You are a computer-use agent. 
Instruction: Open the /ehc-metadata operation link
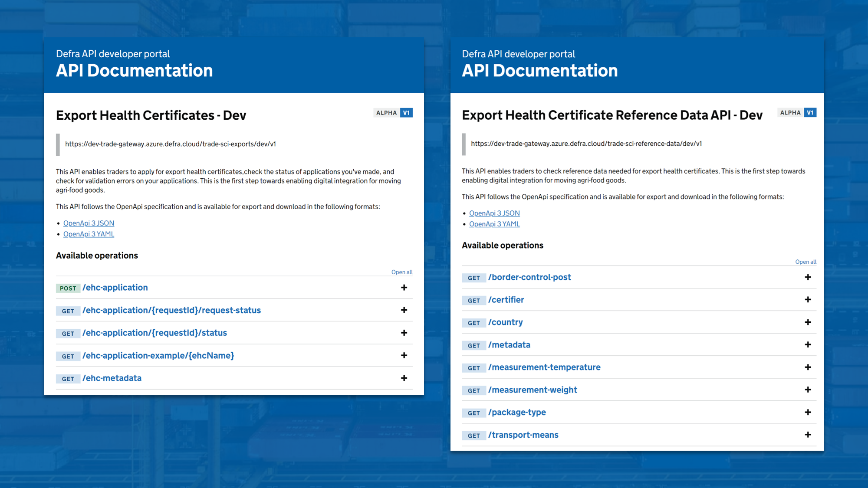coord(112,378)
